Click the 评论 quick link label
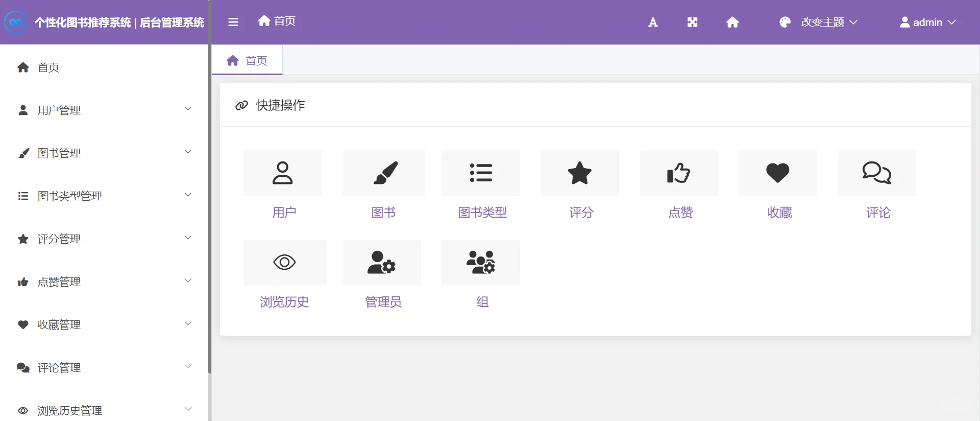The width and height of the screenshot is (980, 421). (x=878, y=213)
